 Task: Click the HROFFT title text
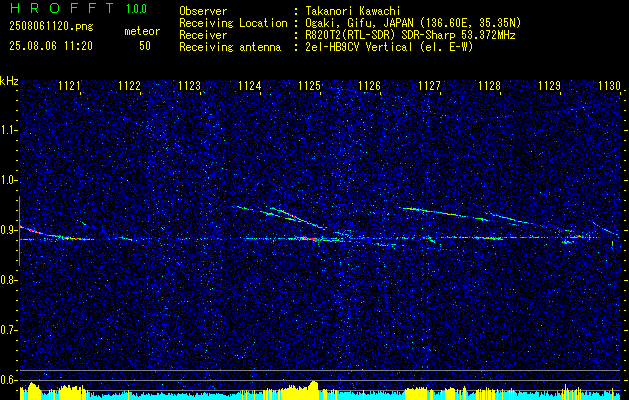[x=62, y=8]
